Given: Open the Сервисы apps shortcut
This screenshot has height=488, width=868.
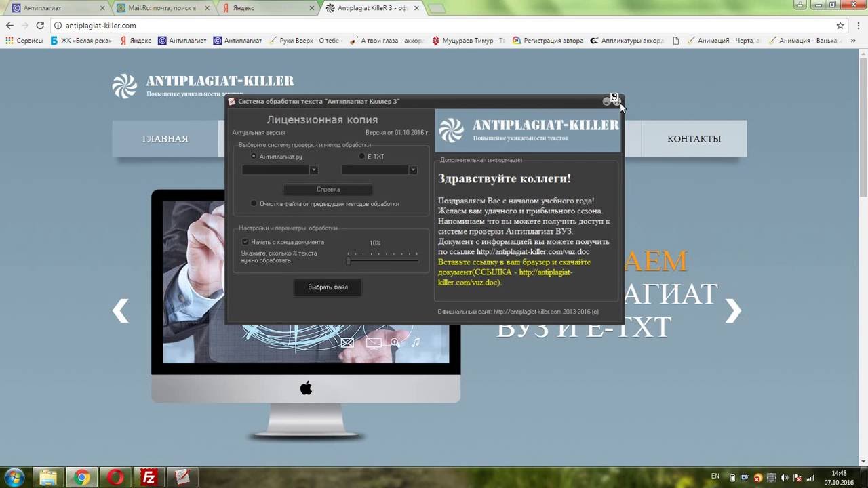Looking at the screenshot, I should pyautogui.click(x=24, y=41).
